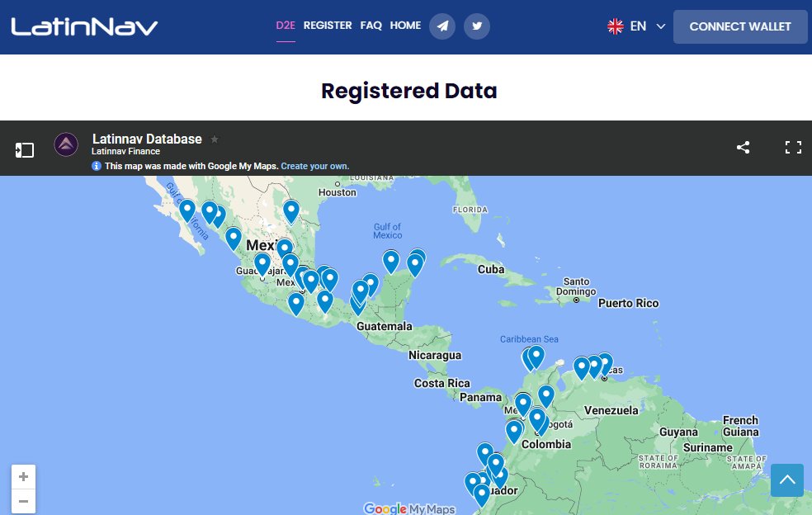Open the D2E menu item
Image resolution: width=812 pixels, height=515 pixels.
286,26
